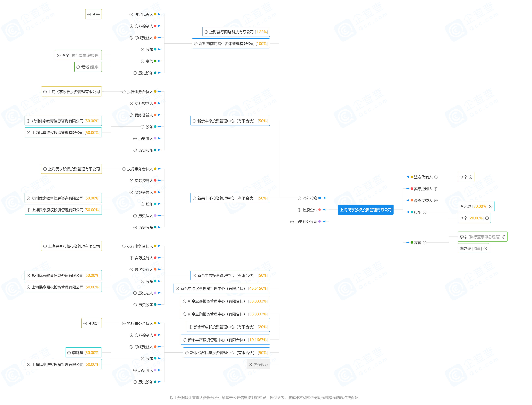Collapse node 新余丰益投资管理中心 [50%]
532x405 pixels.
click(194, 275)
